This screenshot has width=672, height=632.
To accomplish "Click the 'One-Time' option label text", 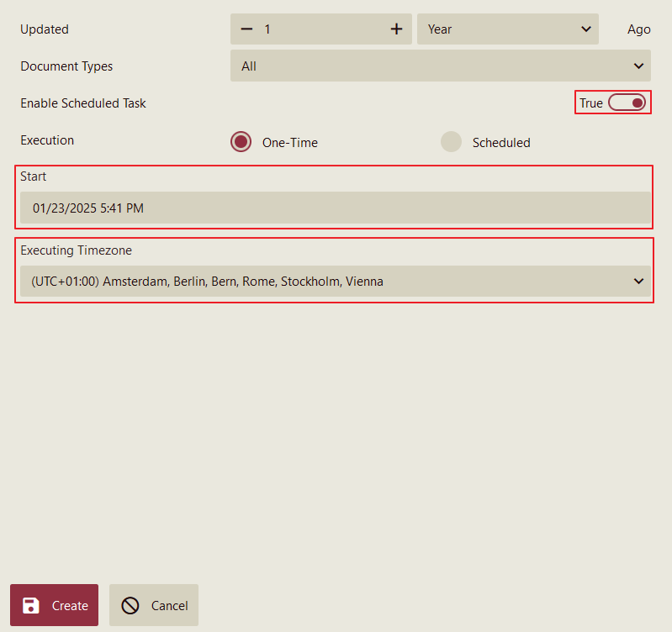I will pyautogui.click(x=290, y=143).
